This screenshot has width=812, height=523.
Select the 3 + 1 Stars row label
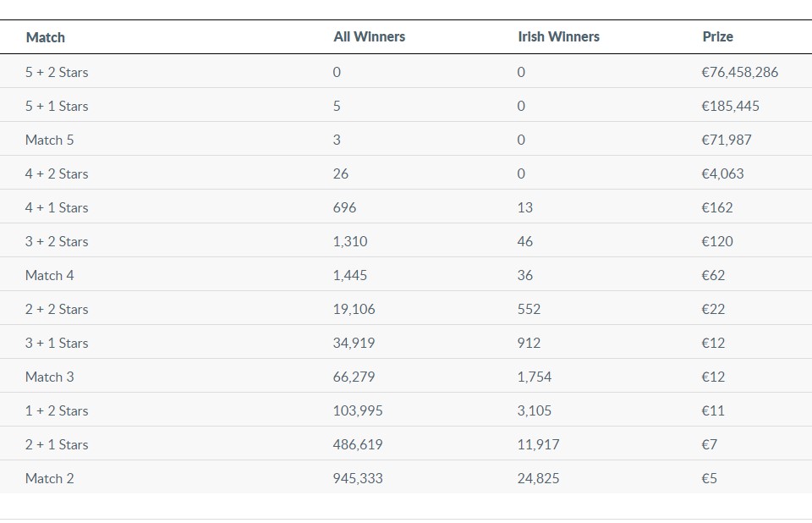(57, 343)
